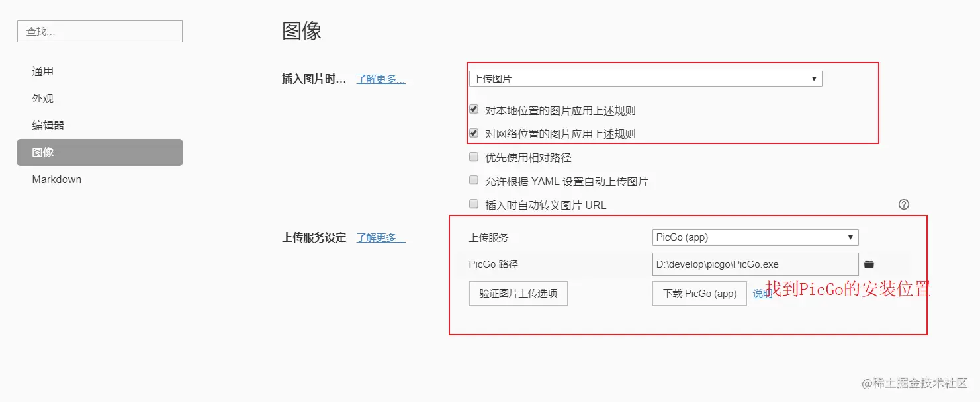Open the PicGo (app) upload service dropdown
This screenshot has width=980, height=402.
[755, 237]
